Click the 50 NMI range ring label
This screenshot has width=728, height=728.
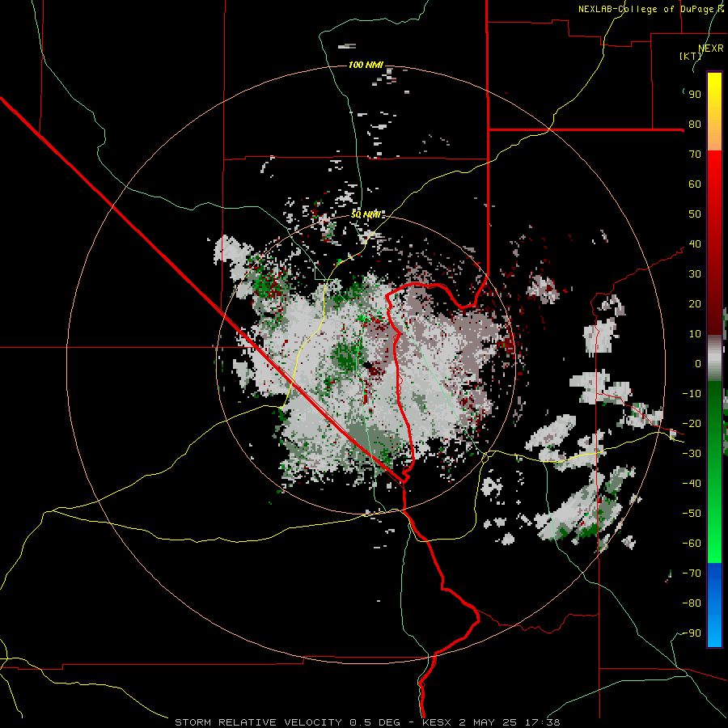(366, 214)
